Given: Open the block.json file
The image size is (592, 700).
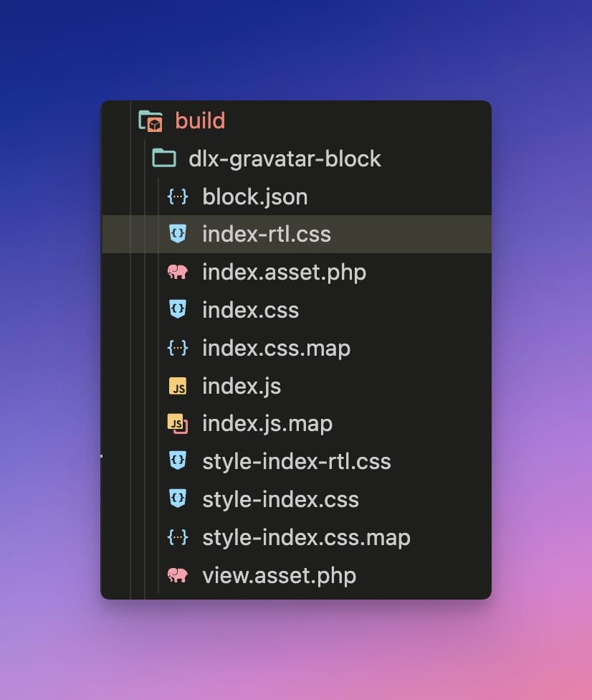Looking at the screenshot, I should pyautogui.click(x=254, y=197).
